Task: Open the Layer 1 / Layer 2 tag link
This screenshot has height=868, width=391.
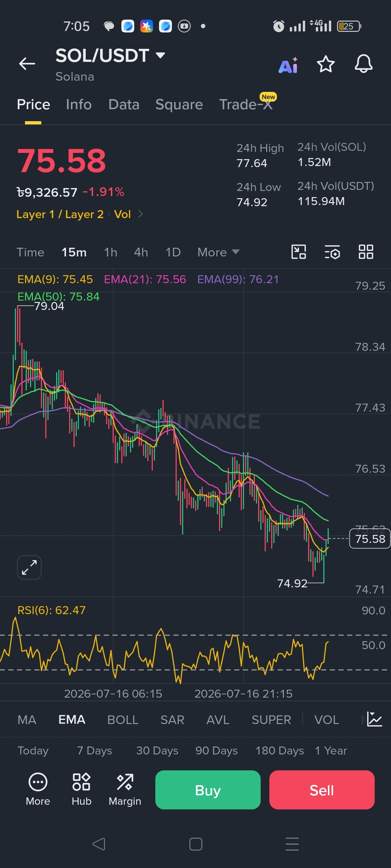Action: coord(60,214)
